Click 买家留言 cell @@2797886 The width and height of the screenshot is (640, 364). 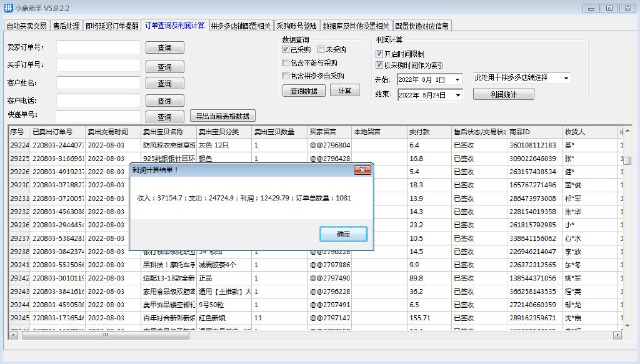click(329, 265)
